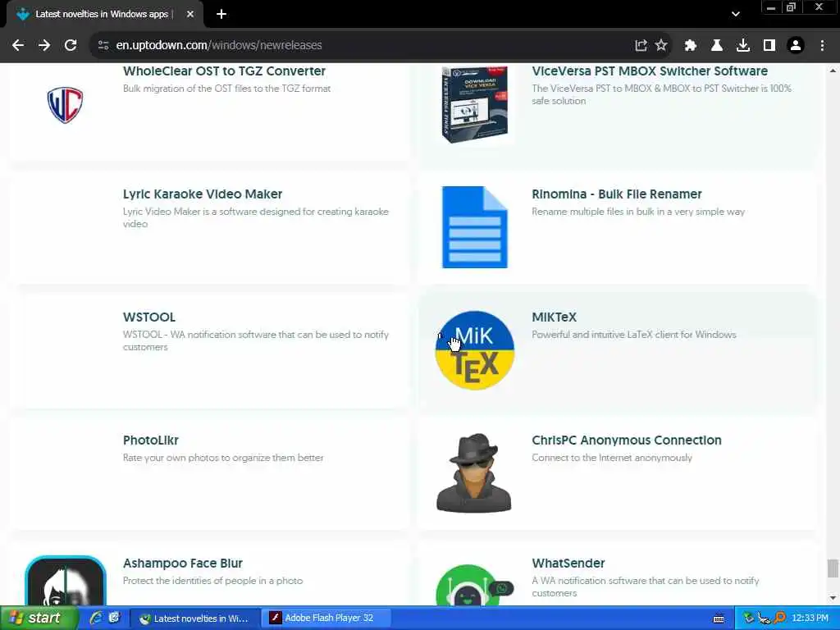Click the WholeClear WC shield logo
This screenshot has width=840, height=630.
[65, 105]
